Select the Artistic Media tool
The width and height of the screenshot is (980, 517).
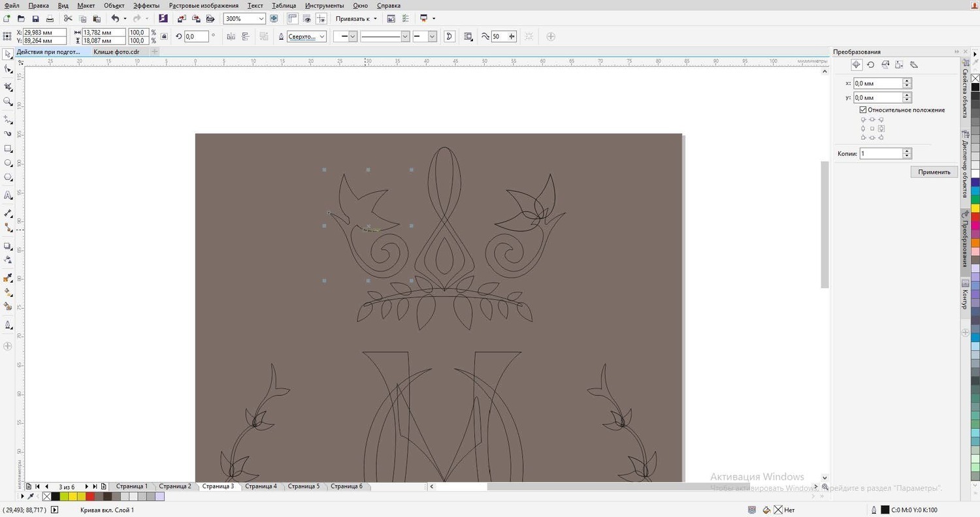8,133
